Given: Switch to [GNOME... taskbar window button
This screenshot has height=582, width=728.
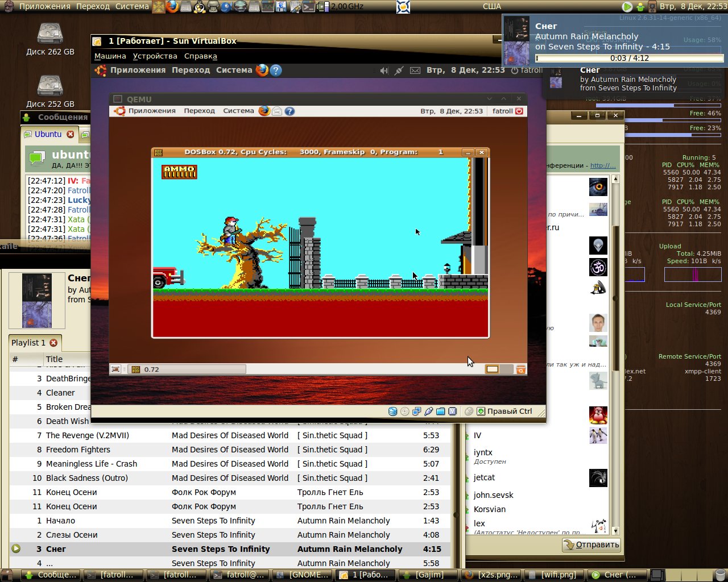Looking at the screenshot, I should (303, 575).
